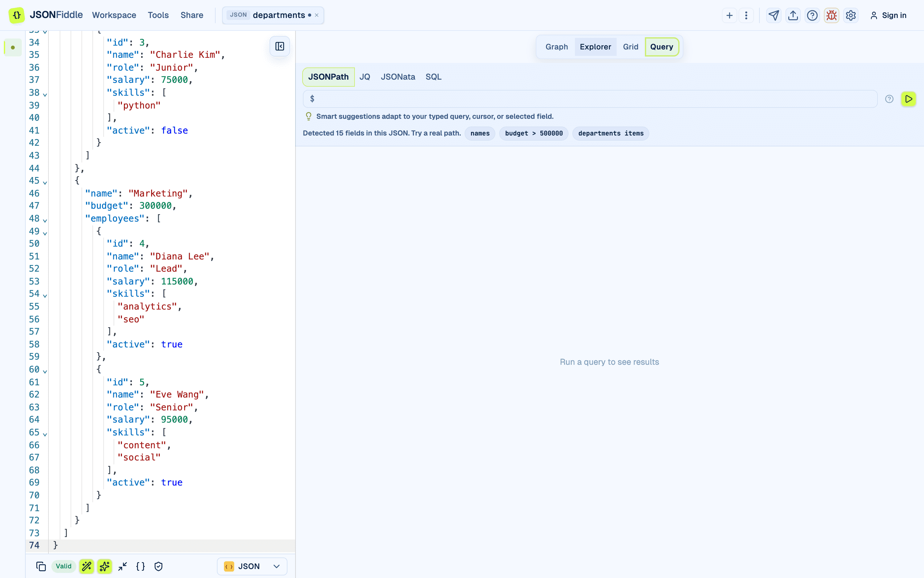Click the budget value 300000
This screenshot has height=578, width=924.
pyautogui.click(x=155, y=206)
